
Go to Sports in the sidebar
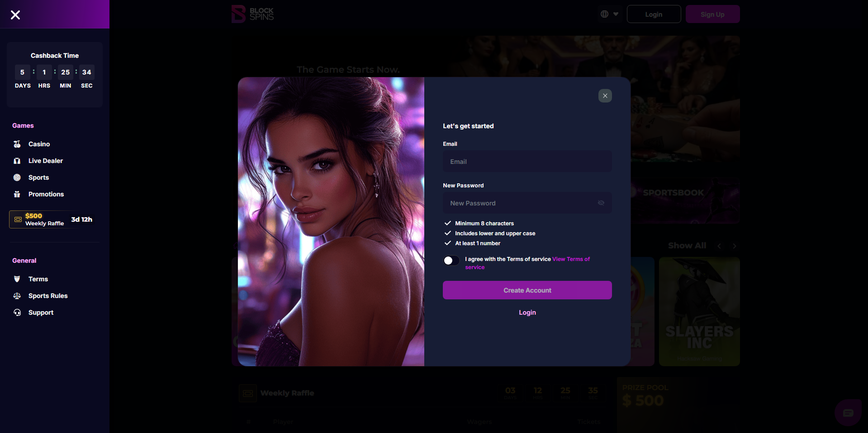(x=38, y=177)
